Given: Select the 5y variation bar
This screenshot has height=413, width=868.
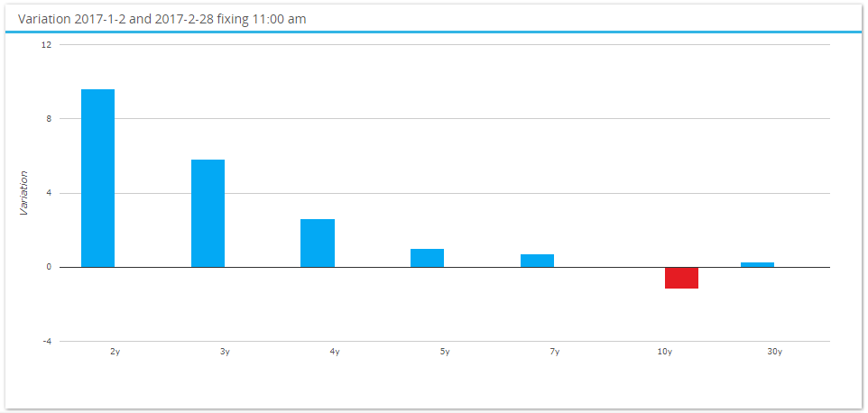Looking at the screenshot, I should point(428,258).
